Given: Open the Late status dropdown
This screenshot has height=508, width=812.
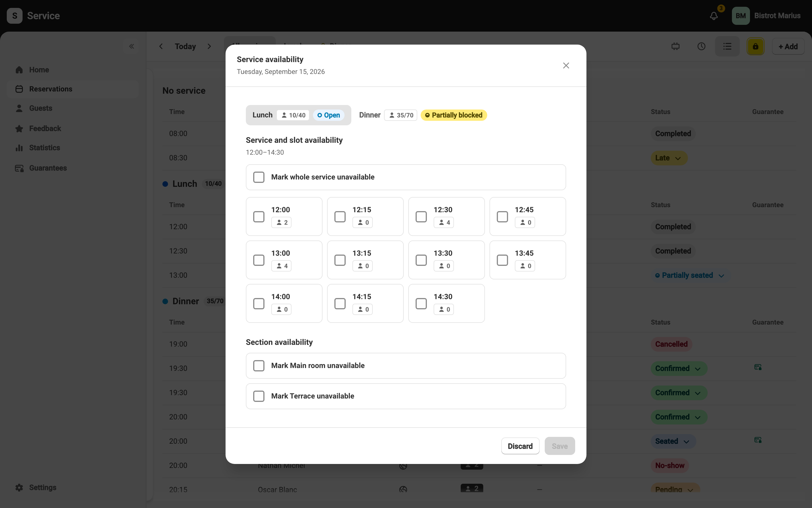Looking at the screenshot, I should point(669,158).
